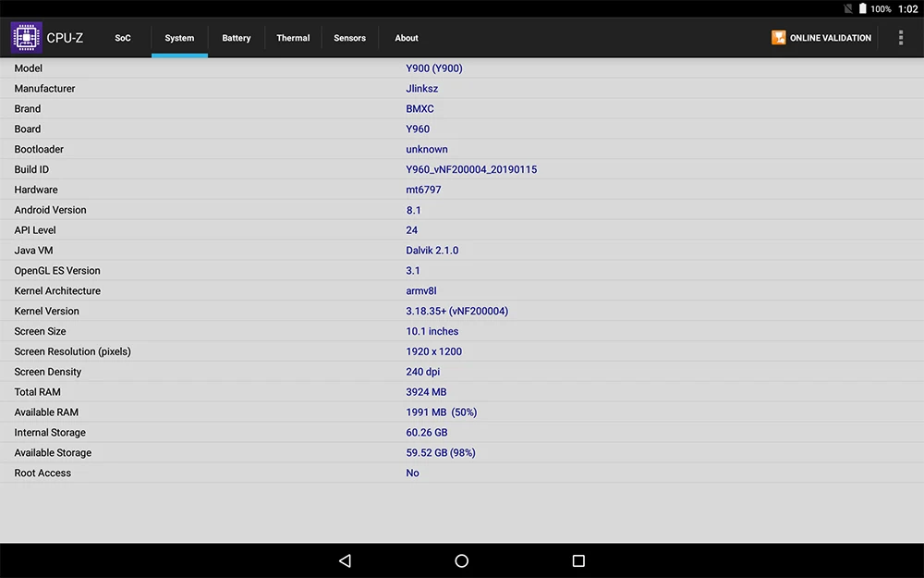
Task: Tap the clock showing 1:02
Action: click(907, 9)
